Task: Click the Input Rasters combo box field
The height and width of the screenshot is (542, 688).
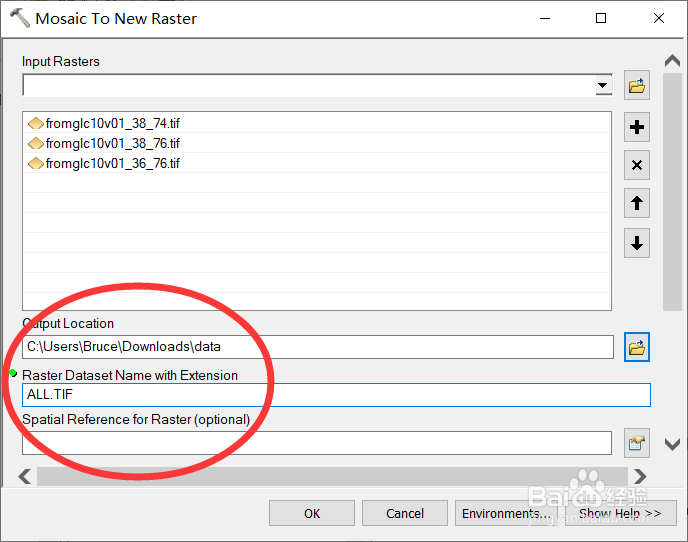Action: tap(317, 85)
